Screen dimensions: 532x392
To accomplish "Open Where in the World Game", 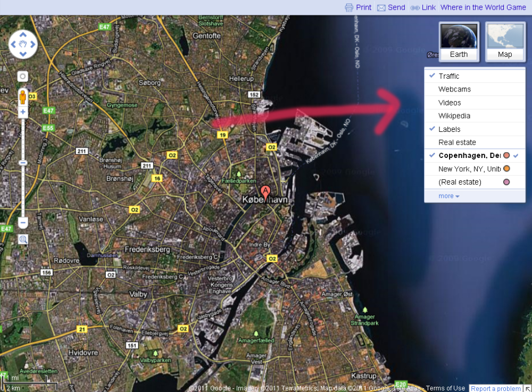I will [483, 7].
